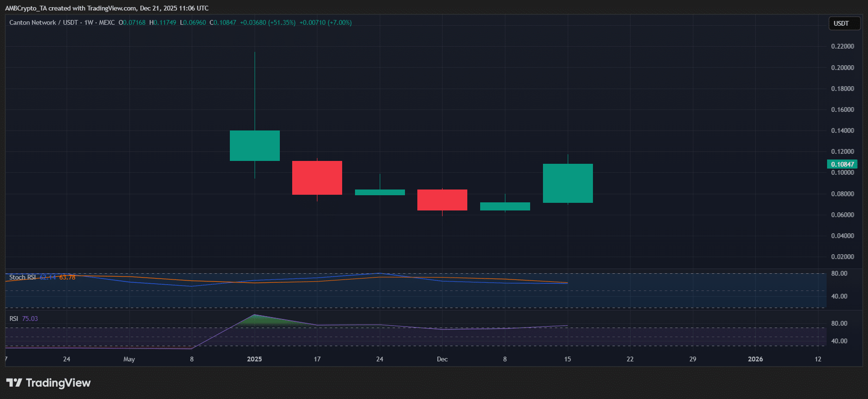Select the May label on time axis

[129, 359]
